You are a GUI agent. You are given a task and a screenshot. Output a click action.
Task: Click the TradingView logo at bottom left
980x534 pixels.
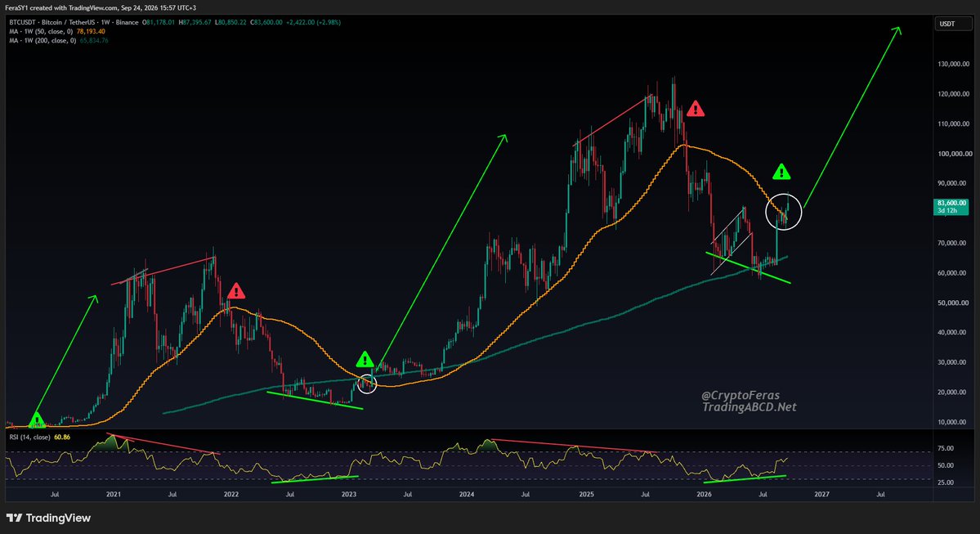pos(49,518)
